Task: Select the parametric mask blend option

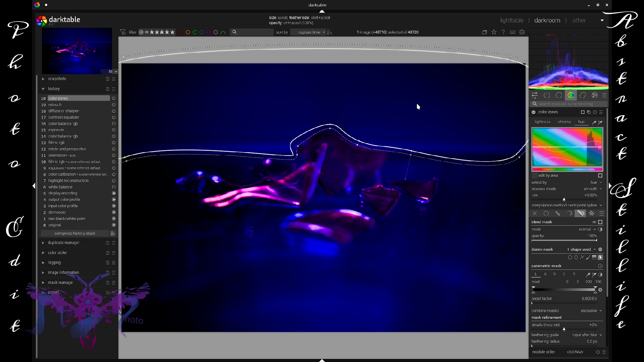Action: click(x=569, y=214)
